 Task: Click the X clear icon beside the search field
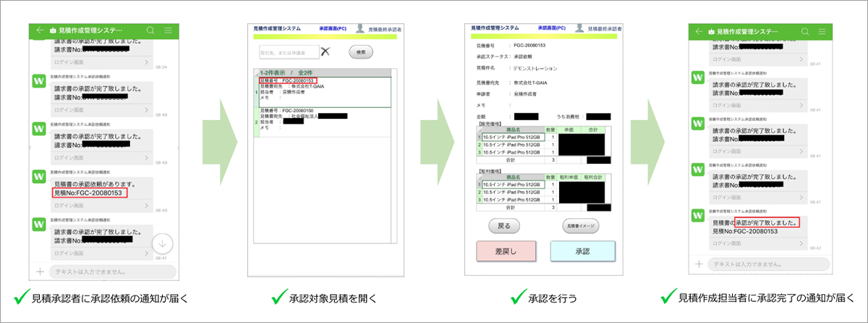326,51
